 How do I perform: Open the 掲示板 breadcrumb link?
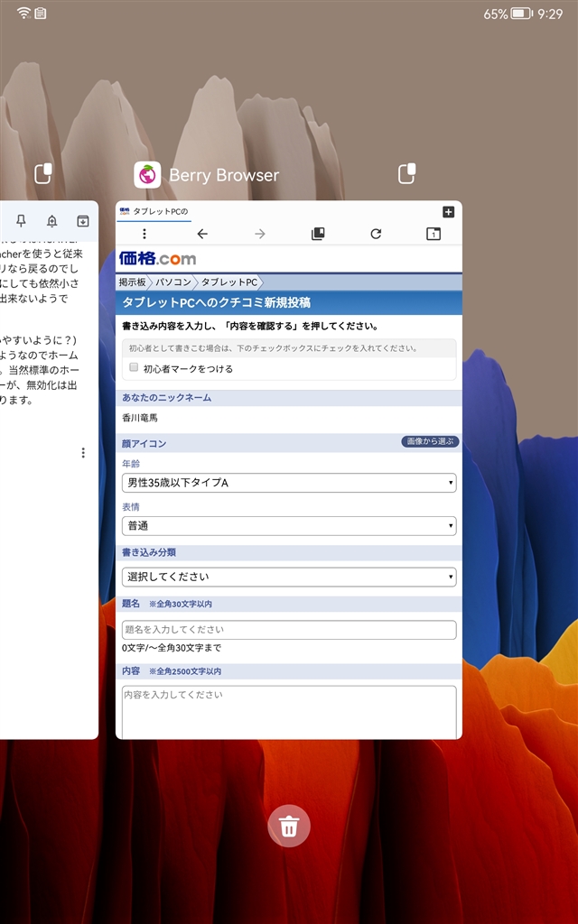[133, 282]
